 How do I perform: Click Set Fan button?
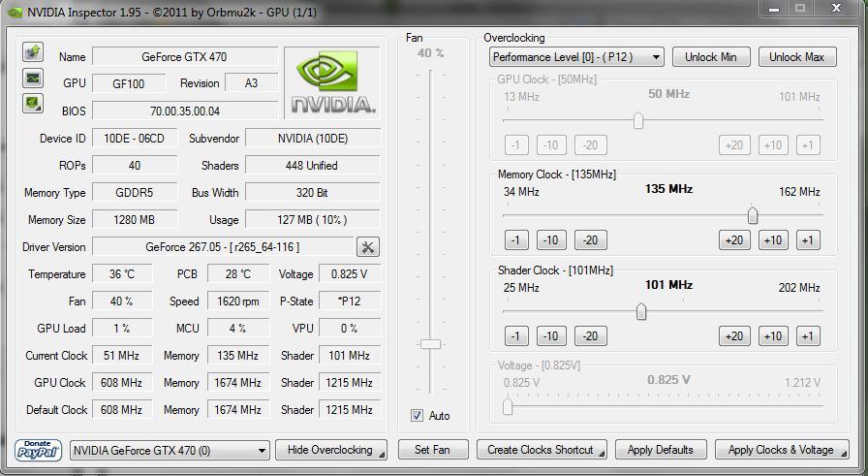(x=433, y=450)
